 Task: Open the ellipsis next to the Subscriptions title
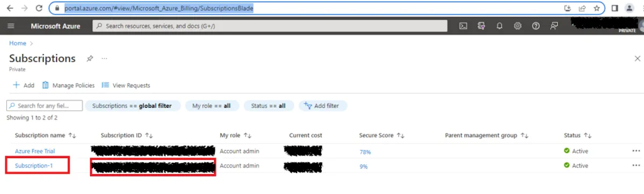[105, 58]
